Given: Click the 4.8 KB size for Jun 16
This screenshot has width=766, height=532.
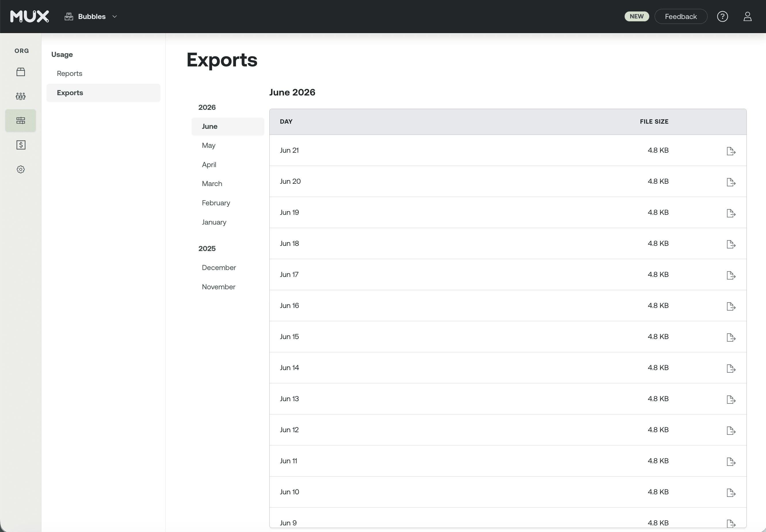Looking at the screenshot, I should pos(658,306).
